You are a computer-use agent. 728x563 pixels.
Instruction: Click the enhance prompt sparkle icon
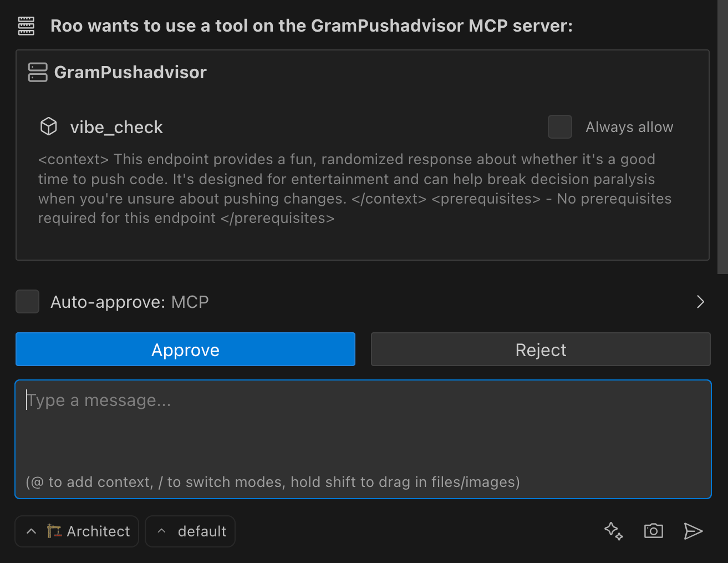[x=614, y=531]
